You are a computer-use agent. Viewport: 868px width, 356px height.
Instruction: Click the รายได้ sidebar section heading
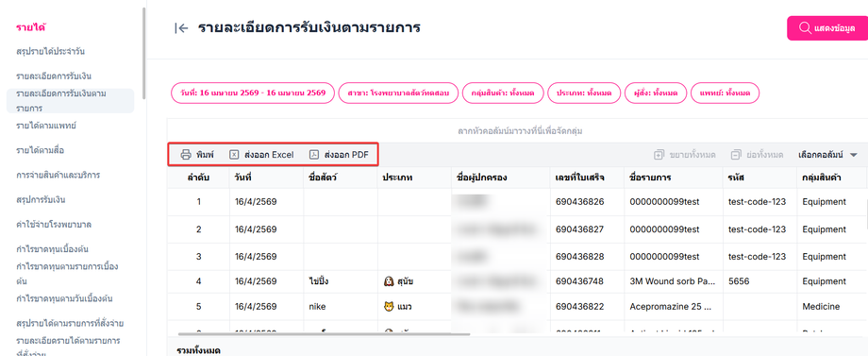tap(31, 27)
